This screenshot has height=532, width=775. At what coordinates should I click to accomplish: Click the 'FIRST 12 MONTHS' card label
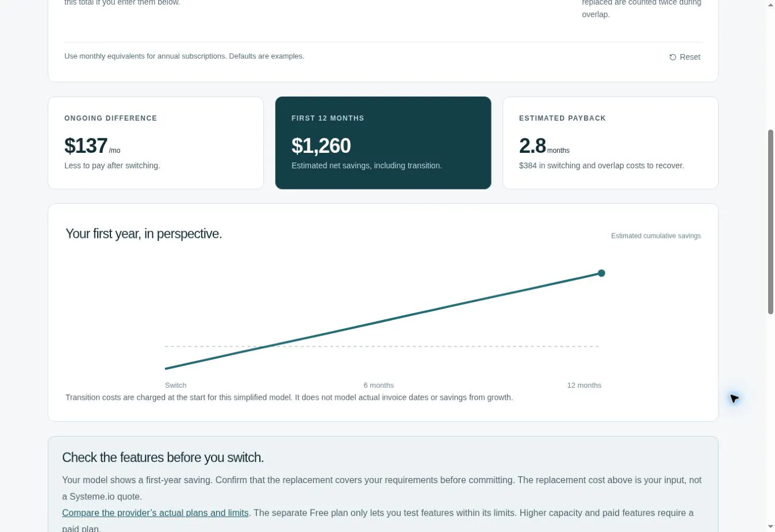(x=328, y=118)
